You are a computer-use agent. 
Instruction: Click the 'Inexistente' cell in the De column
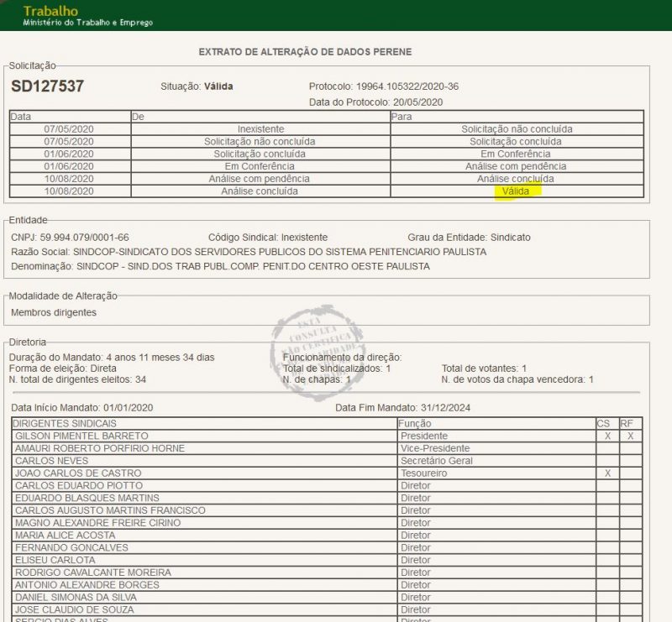(260, 129)
